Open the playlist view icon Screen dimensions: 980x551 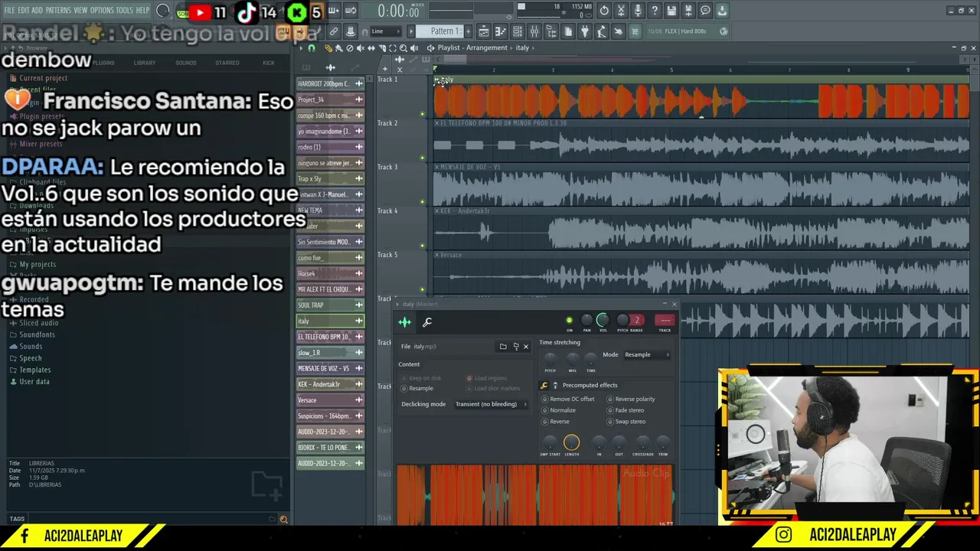(x=484, y=31)
